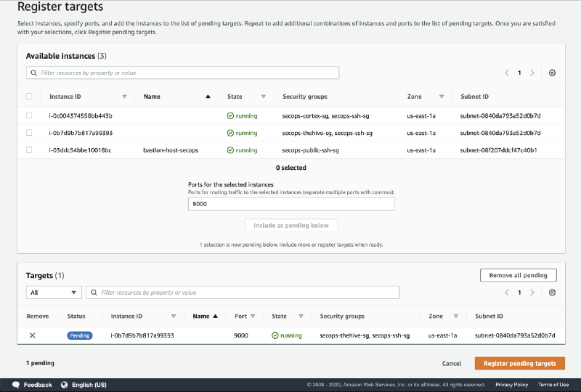
Task: Select checkbox for bastion-host-secops instance
Action: point(29,150)
